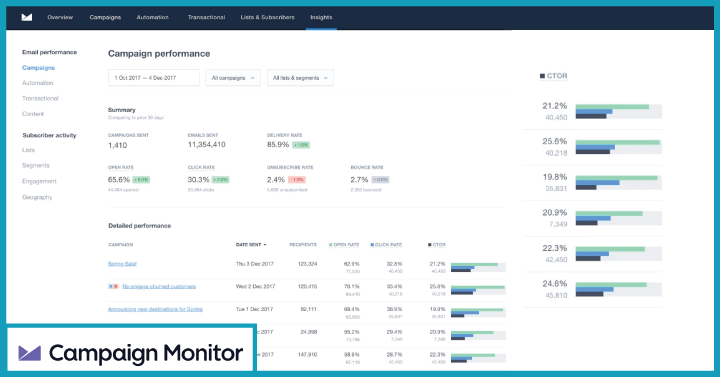
Task: Click the green badge beside 65.6% open rate
Action: click(x=141, y=180)
